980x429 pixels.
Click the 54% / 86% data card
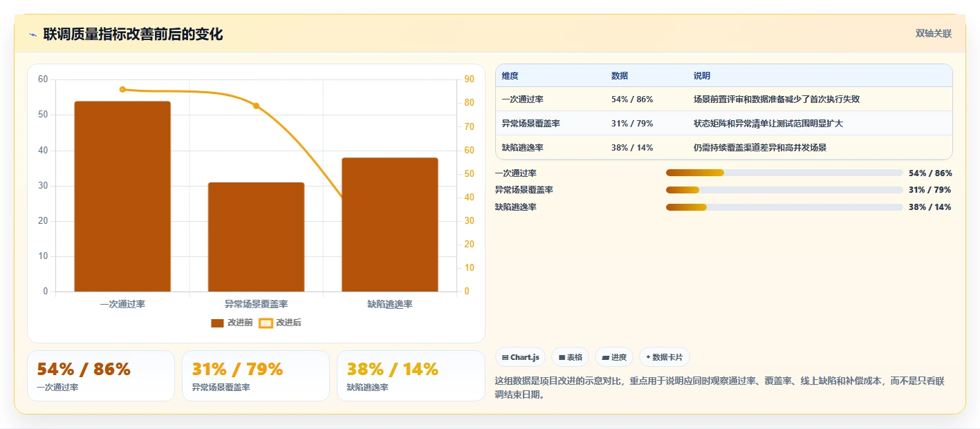[x=101, y=376]
